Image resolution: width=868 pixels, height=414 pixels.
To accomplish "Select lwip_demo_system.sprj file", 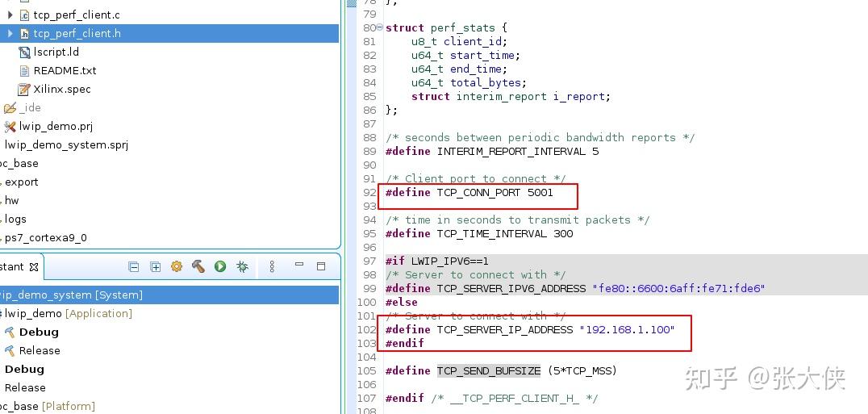I will click(66, 145).
